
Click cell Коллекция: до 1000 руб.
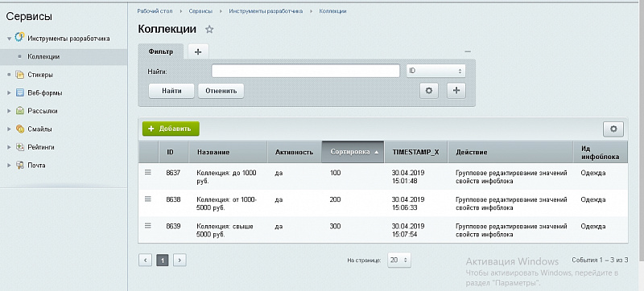coord(226,177)
